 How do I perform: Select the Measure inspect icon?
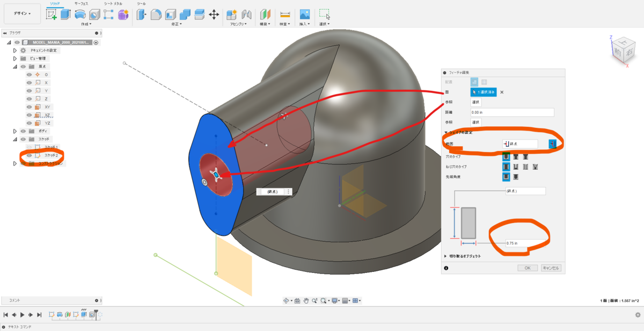pyautogui.click(x=285, y=15)
